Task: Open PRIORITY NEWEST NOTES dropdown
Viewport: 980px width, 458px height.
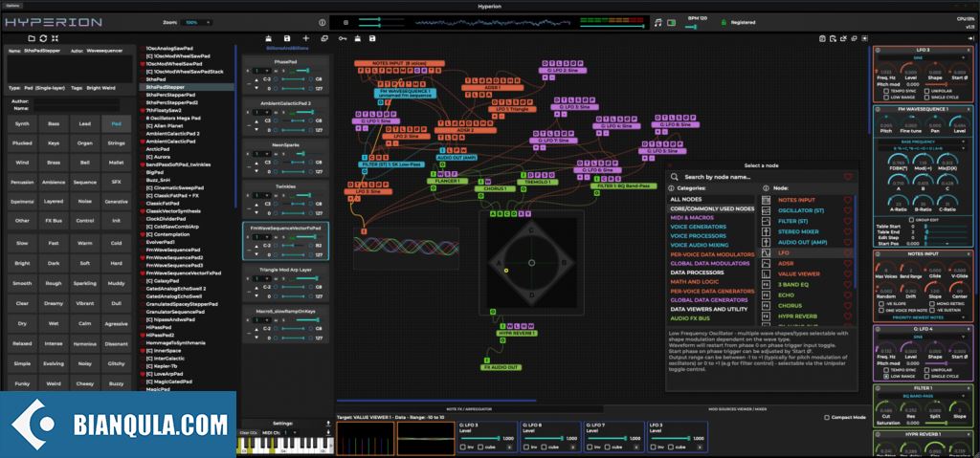Action: point(924,317)
